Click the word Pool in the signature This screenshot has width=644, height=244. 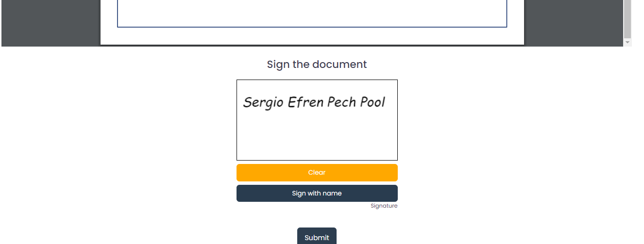click(x=373, y=102)
